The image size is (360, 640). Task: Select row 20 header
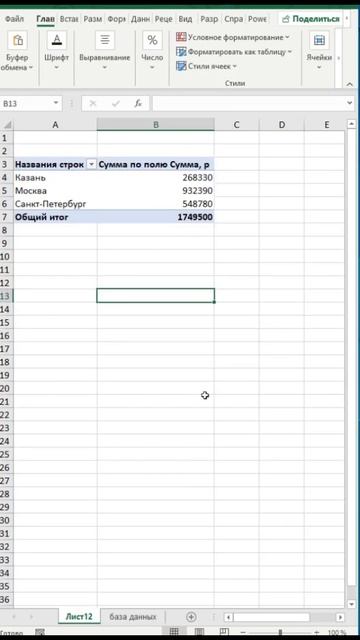coord(6,388)
